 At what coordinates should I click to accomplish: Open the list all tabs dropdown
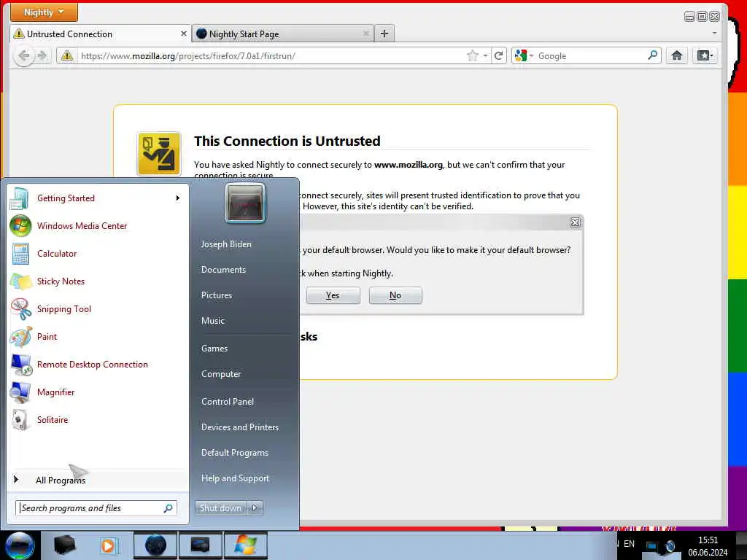[x=714, y=34]
